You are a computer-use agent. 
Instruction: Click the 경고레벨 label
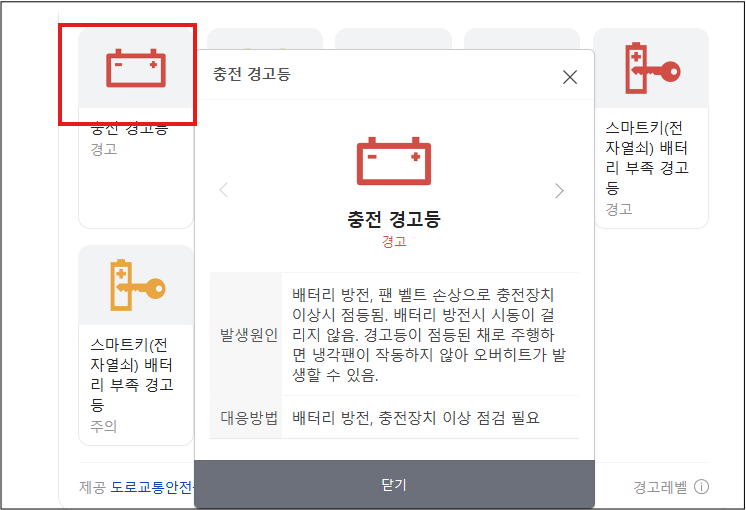[x=660, y=487]
